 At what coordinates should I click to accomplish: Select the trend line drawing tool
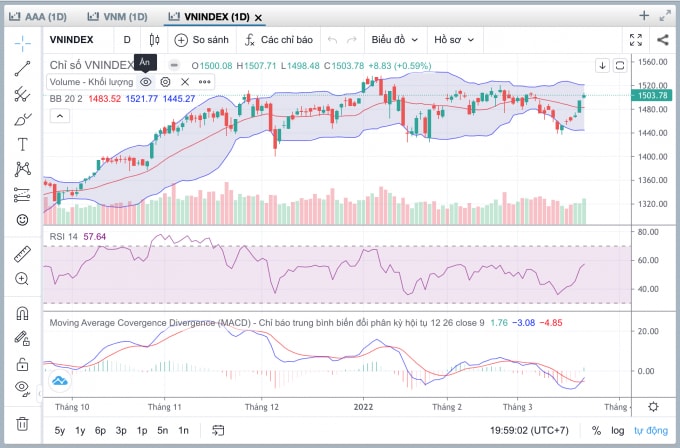[x=23, y=69]
